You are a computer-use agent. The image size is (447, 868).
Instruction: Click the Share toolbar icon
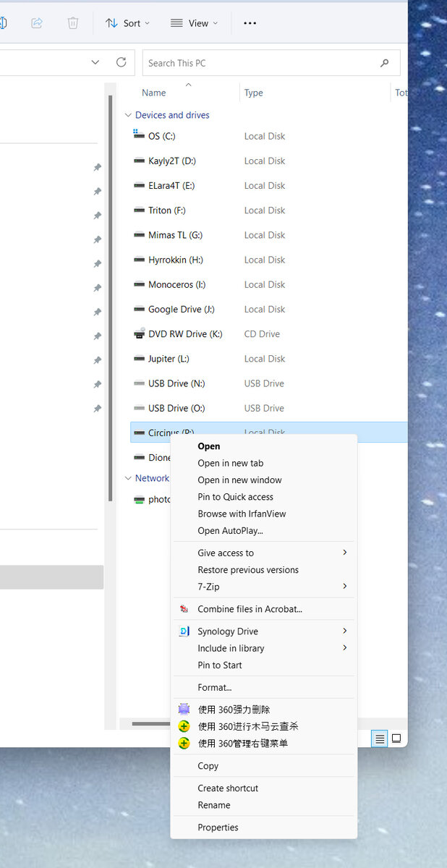tap(37, 23)
